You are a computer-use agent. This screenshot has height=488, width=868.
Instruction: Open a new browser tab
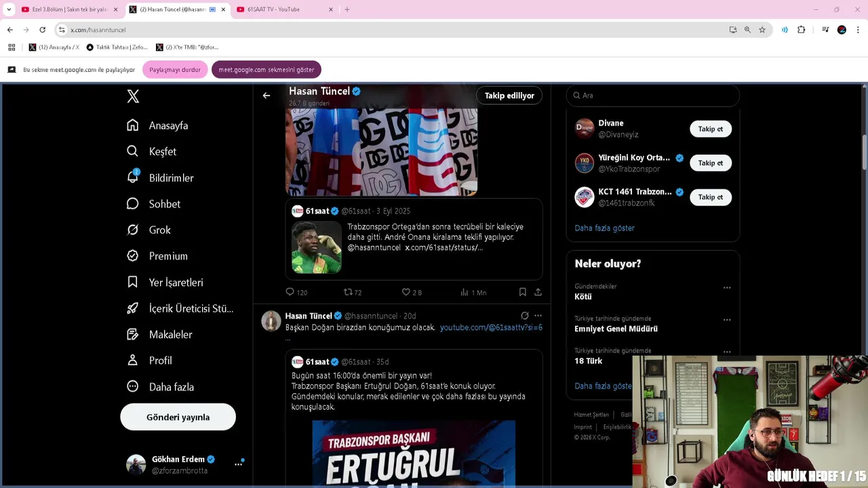(347, 9)
